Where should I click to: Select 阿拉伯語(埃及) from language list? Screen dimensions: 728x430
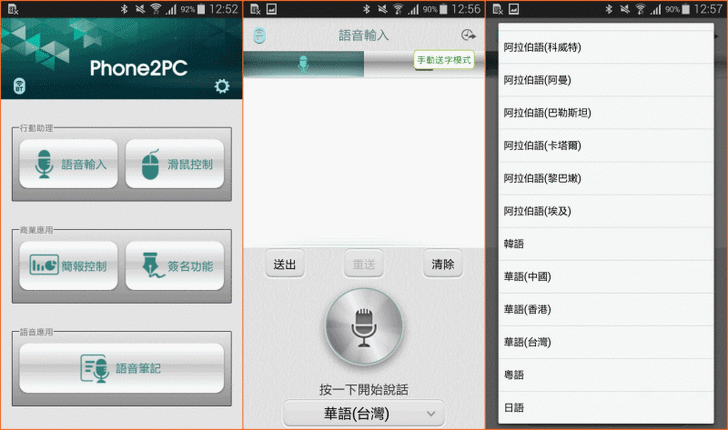coord(606,211)
